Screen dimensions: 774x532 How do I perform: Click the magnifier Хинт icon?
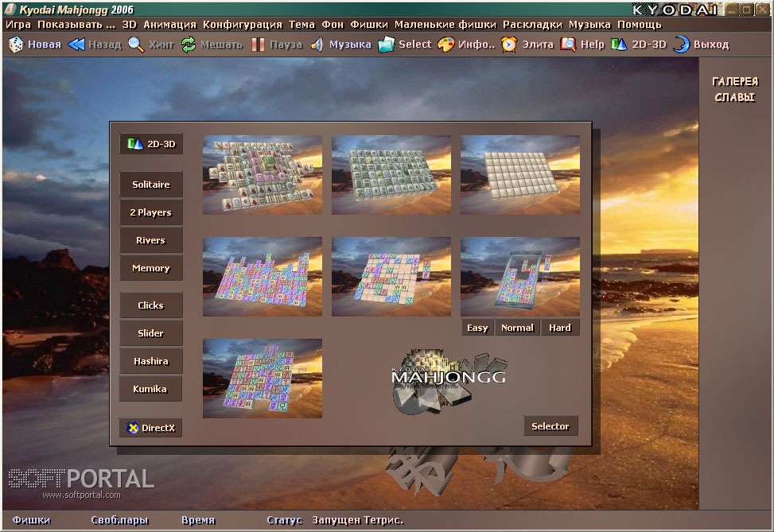click(136, 45)
